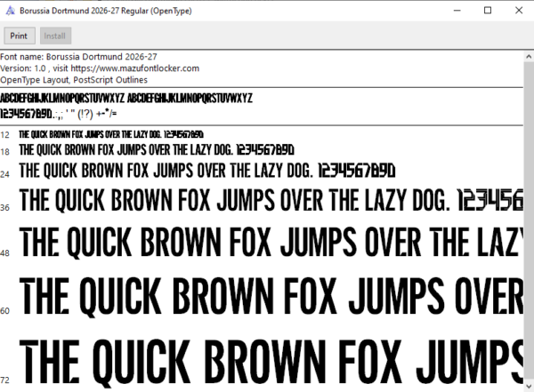Click the 'OpenType Layout, PostScript Outlines' text

[x=74, y=80]
